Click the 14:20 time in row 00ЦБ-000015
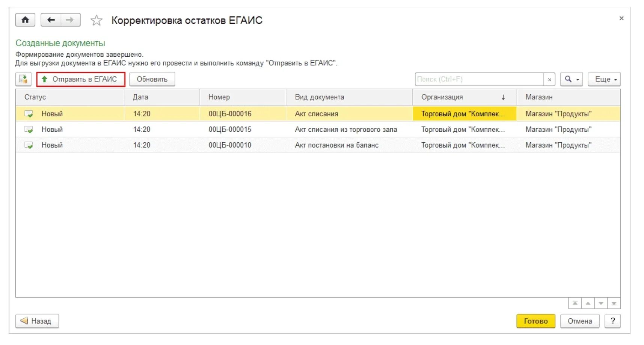The width and height of the screenshot is (644, 345). point(142,130)
